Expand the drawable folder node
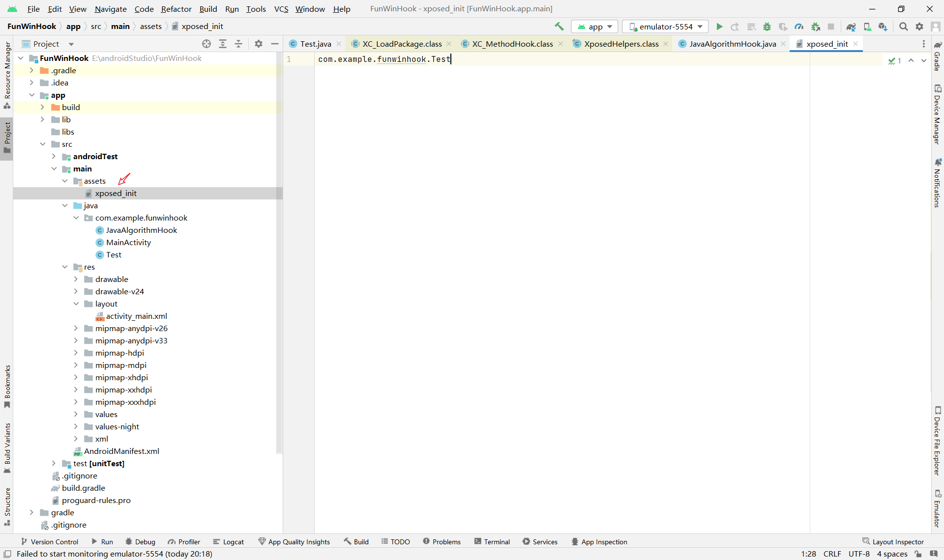Viewport: 944px width, 560px height. click(76, 279)
